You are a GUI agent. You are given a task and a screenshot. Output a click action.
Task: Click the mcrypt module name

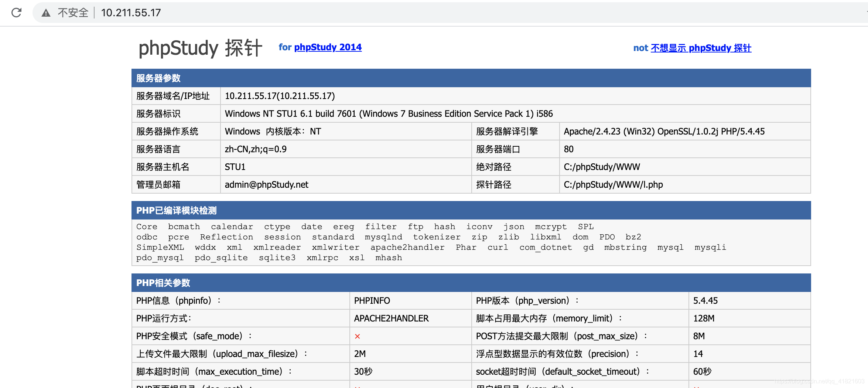[x=550, y=227]
